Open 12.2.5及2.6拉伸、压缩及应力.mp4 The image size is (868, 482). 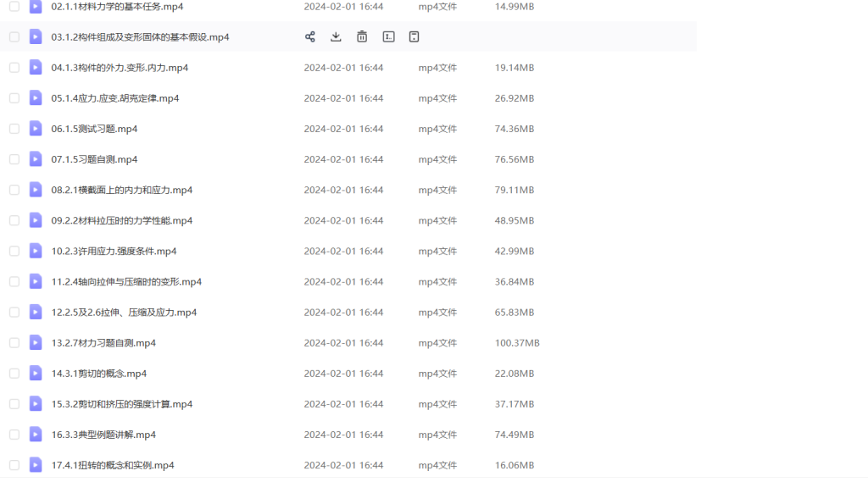124,313
